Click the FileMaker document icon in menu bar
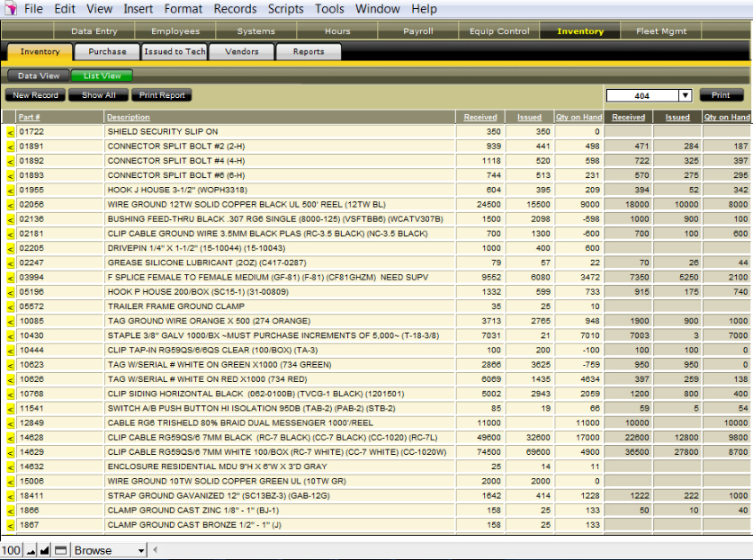The height and width of the screenshot is (560, 753). [x=9, y=9]
